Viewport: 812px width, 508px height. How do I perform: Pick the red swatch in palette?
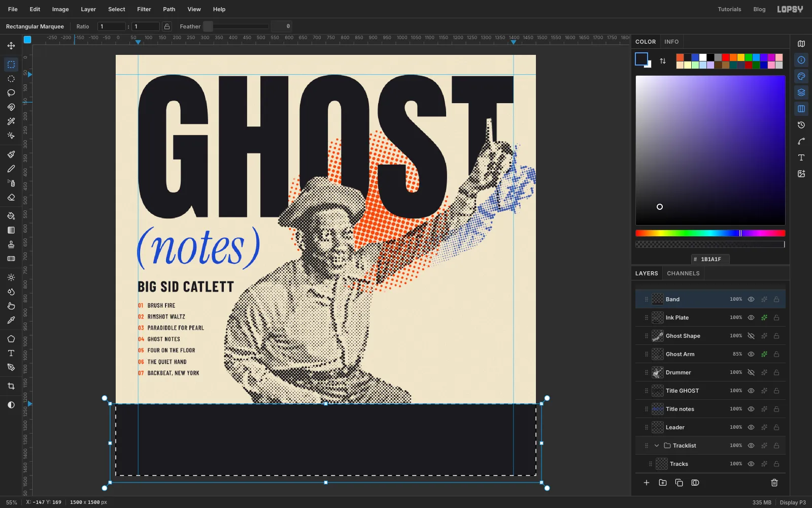click(726, 57)
